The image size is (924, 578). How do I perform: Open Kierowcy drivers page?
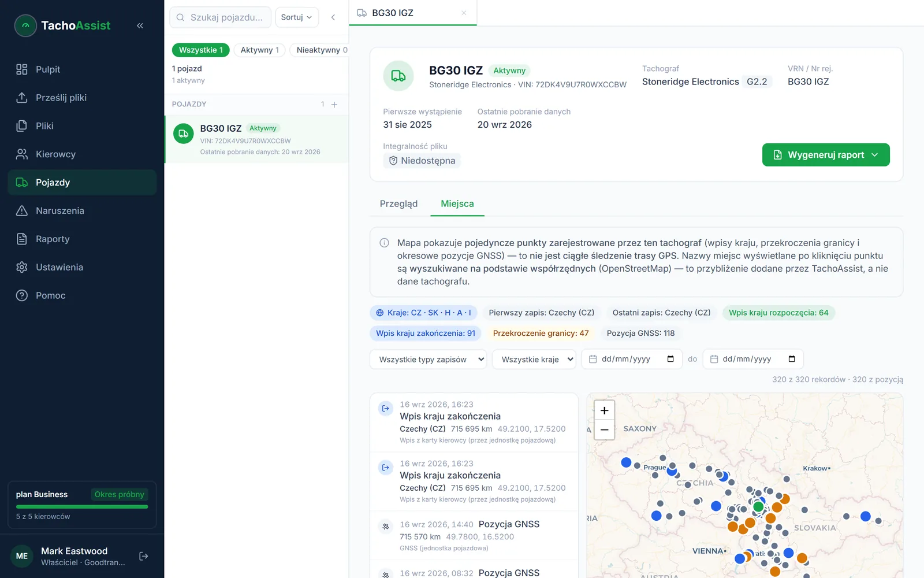coord(82,154)
